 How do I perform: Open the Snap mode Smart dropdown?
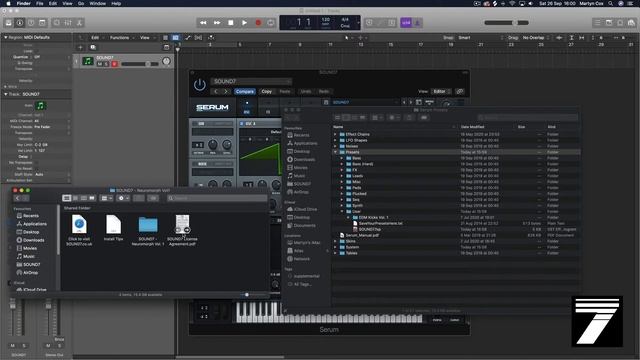480,38
